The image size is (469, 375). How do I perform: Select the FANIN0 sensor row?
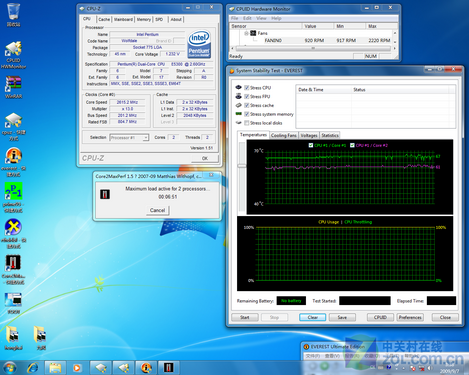click(x=312, y=40)
